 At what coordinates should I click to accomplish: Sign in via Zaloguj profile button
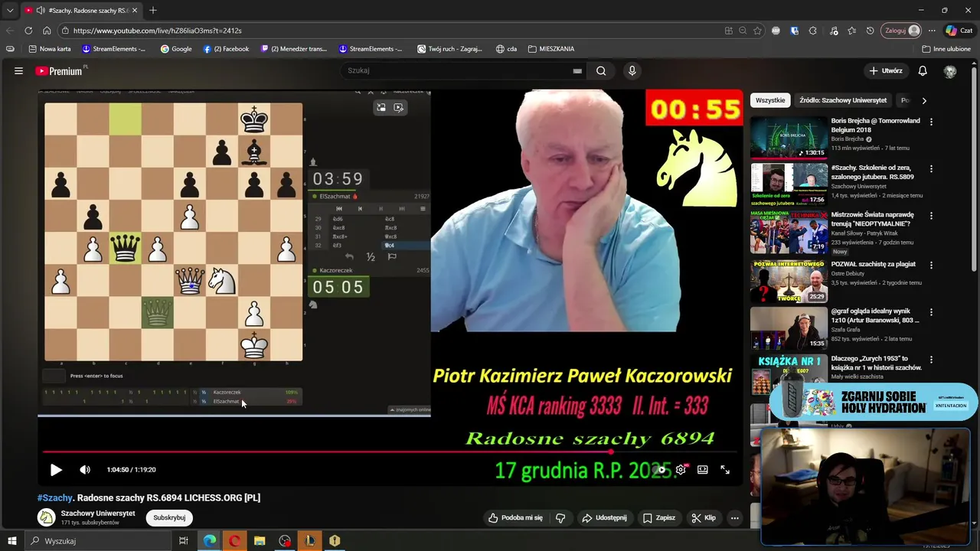[902, 31]
